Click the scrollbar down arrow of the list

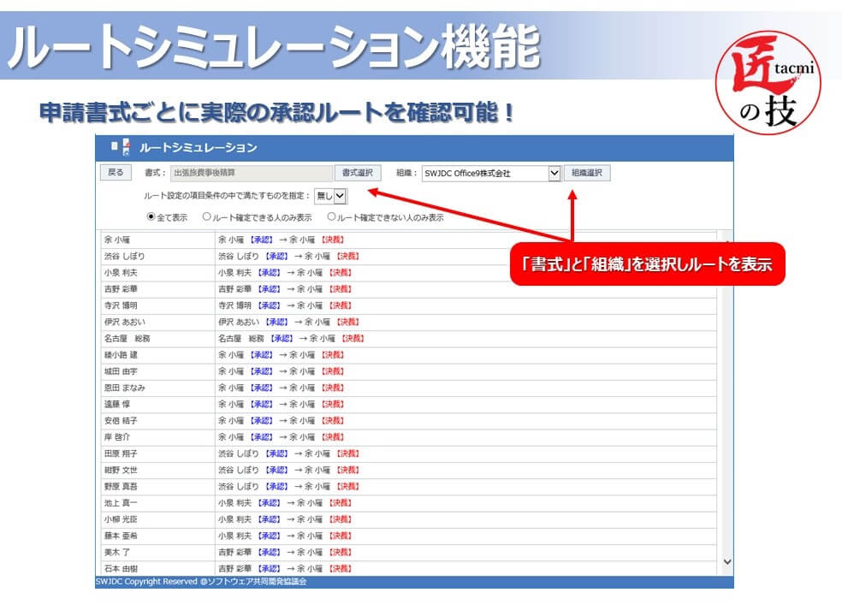point(727,561)
